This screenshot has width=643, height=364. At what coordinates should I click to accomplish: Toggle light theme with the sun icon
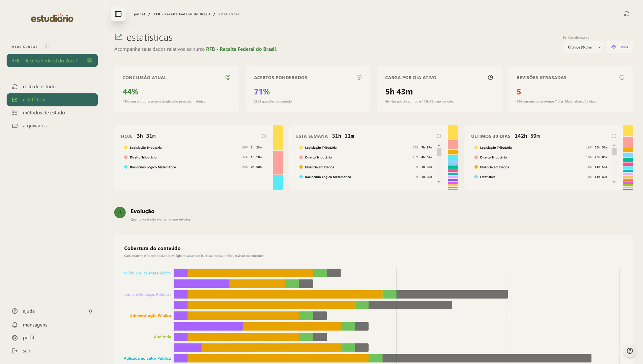pyautogui.click(x=90, y=311)
